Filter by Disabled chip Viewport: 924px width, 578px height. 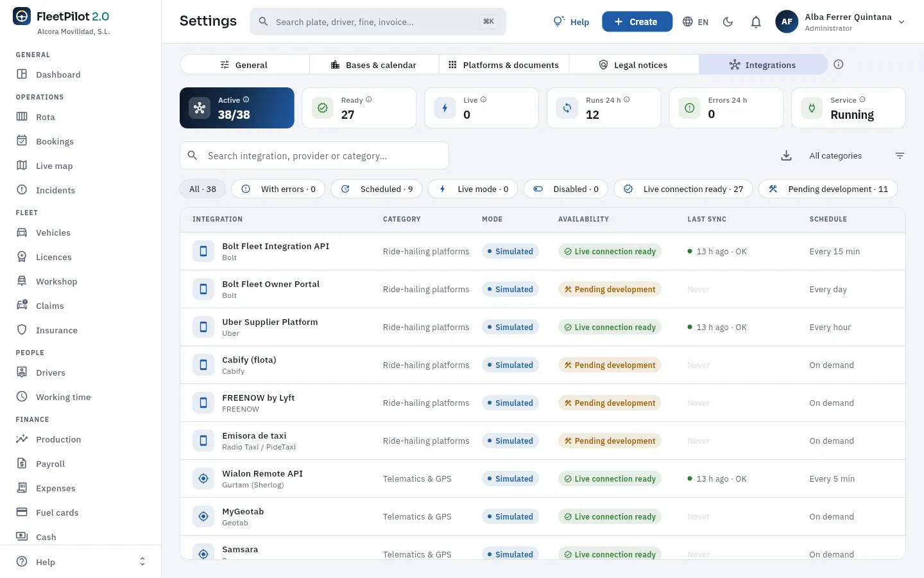tap(566, 189)
